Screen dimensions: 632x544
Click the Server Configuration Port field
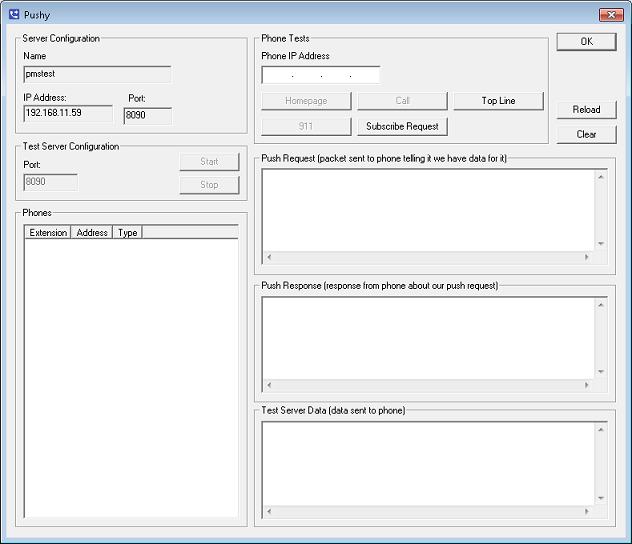147,116
